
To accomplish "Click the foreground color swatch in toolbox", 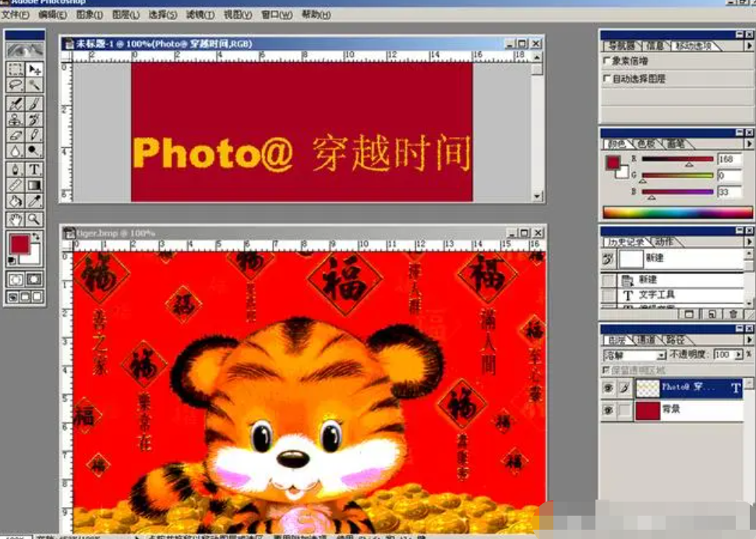I will point(19,245).
